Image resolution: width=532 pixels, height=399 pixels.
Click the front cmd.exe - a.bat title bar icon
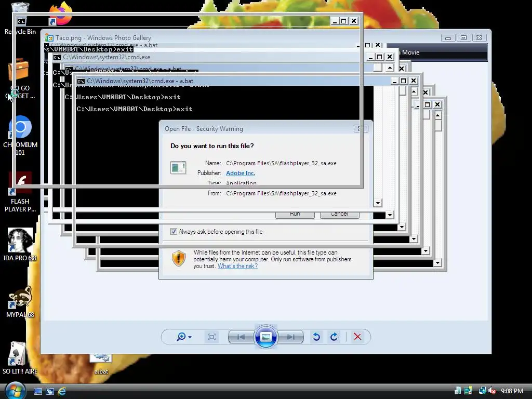pyautogui.click(x=81, y=81)
